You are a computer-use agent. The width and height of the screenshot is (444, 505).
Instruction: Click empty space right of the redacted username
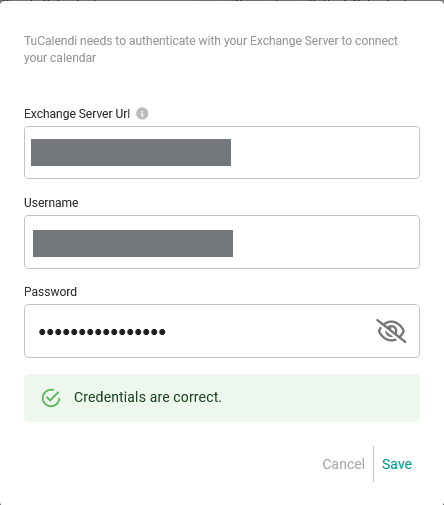325,242
